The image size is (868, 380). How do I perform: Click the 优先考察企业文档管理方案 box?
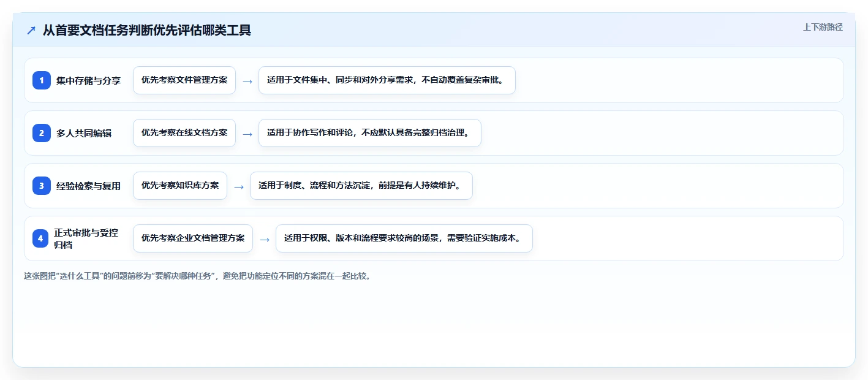(193, 238)
